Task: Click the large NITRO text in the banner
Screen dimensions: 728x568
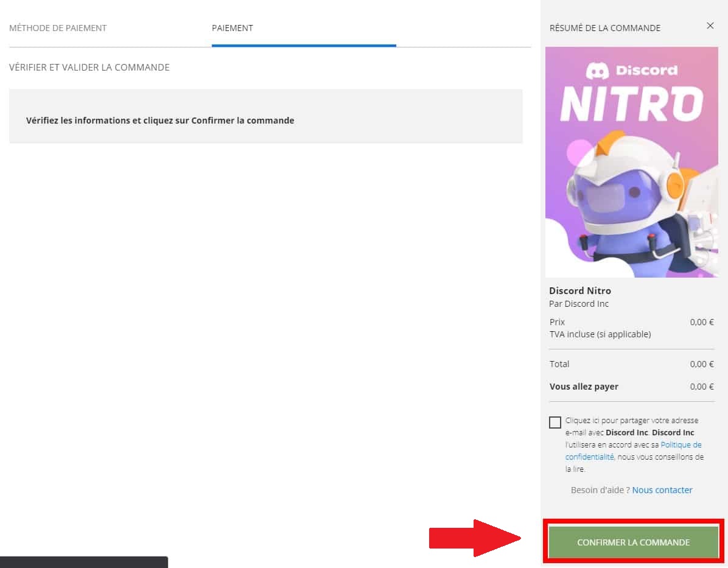Action: pos(631,105)
